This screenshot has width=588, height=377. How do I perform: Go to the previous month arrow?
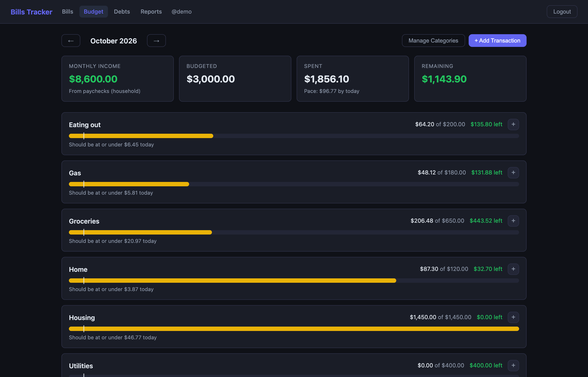pos(71,41)
